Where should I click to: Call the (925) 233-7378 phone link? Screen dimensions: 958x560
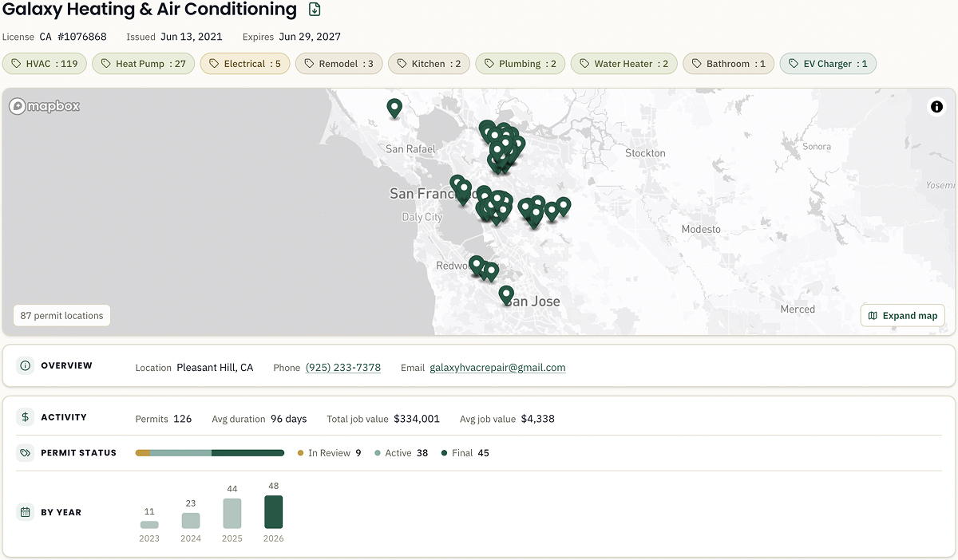click(x=343, y=368)
